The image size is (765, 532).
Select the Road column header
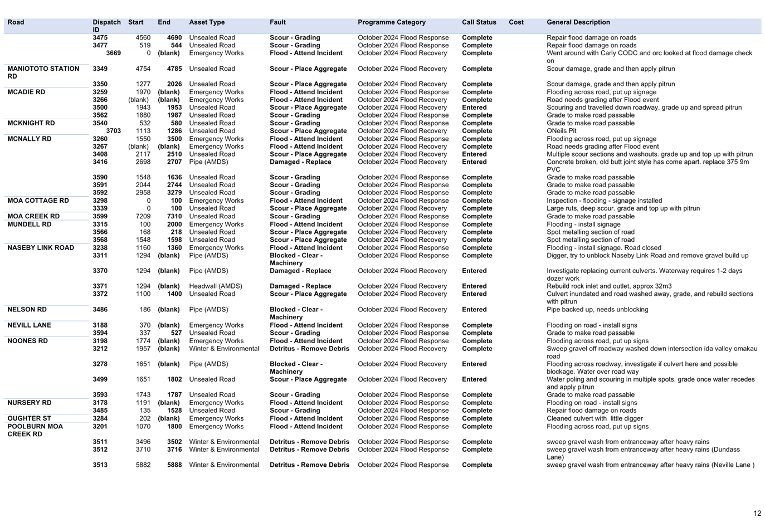(x=16, y=22)
